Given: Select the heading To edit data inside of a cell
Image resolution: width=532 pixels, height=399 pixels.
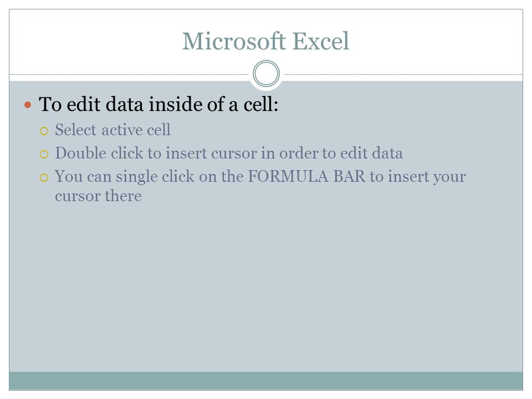Looking at the screenshot, I should [158, 104].
